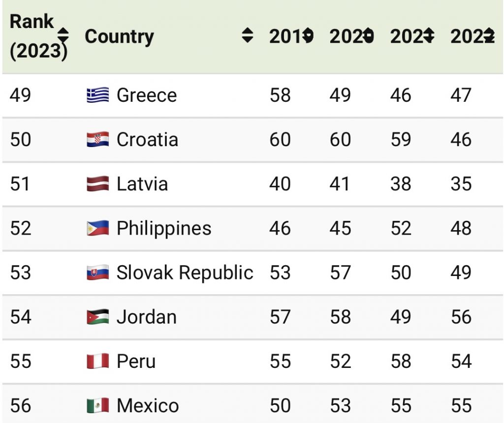The image size is (504, 423).
Task: Click the Slovak Republic flag icon
Action: coord(97,272)
